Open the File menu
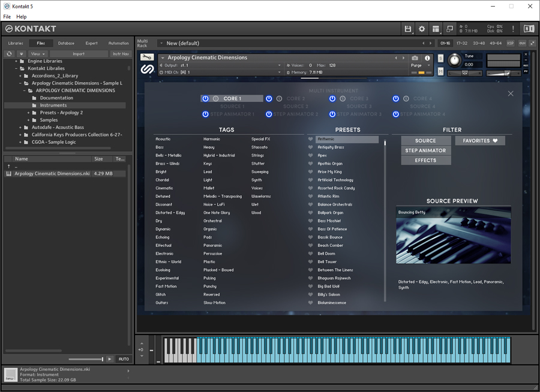The height and width of the screenshot is (392, 540). coord(7,17)
